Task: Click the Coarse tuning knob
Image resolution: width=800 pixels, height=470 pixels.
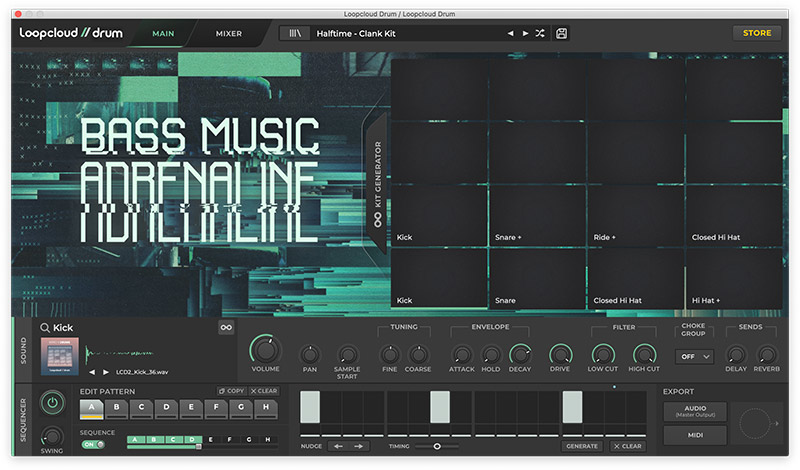Action: click(x=418, y=354)
